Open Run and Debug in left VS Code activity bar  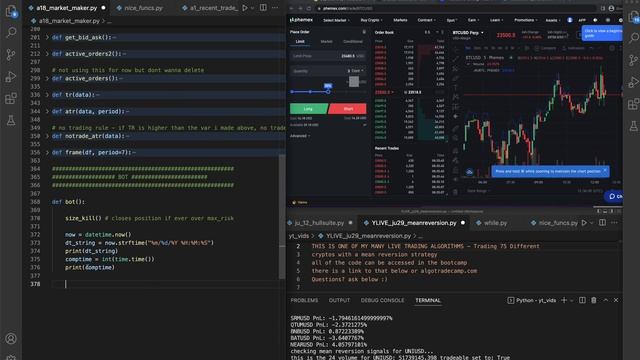[11, 76]
